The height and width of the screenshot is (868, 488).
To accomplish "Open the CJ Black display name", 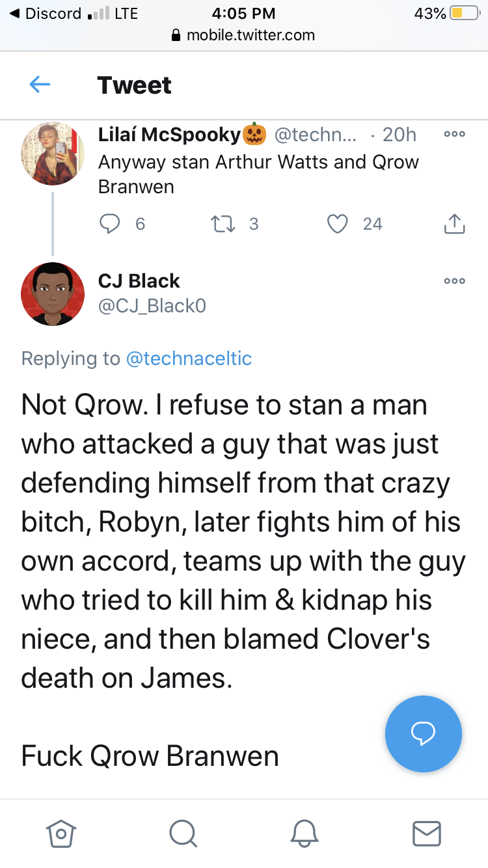I will pyautogui.click(x=139, y=280).
